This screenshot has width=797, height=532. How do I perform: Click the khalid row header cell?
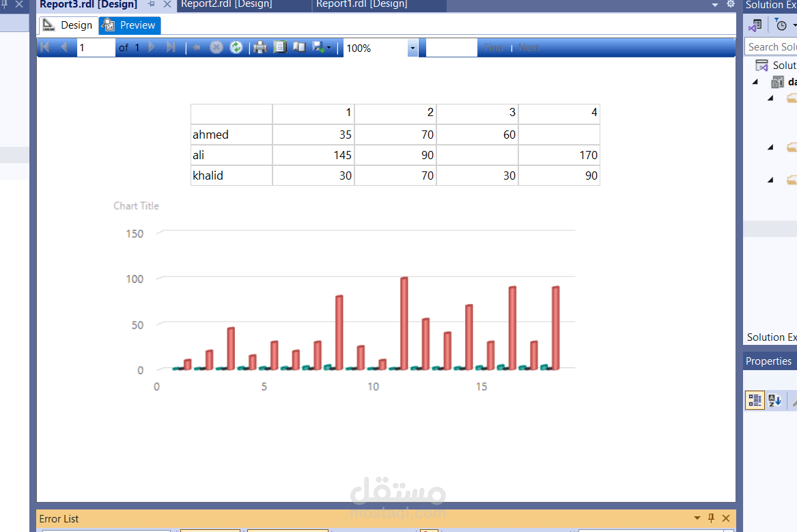pyautogui.click(x=232, y=176)
